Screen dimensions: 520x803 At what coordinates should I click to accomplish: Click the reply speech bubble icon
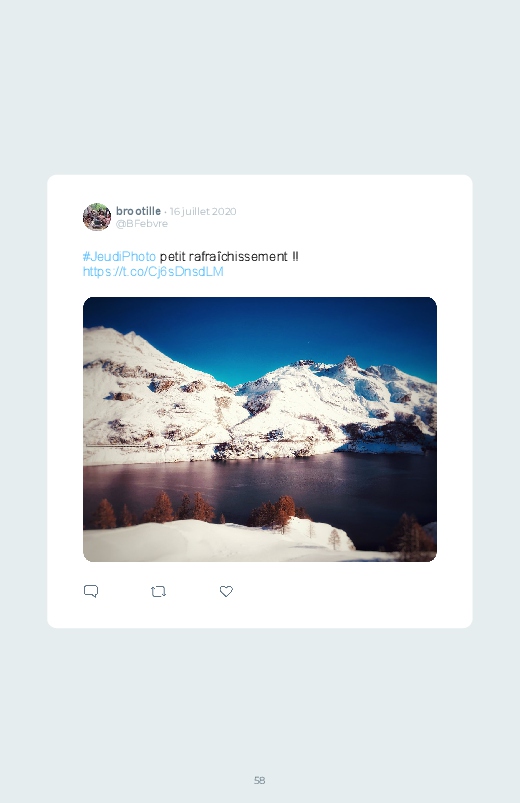coord(91,591)
